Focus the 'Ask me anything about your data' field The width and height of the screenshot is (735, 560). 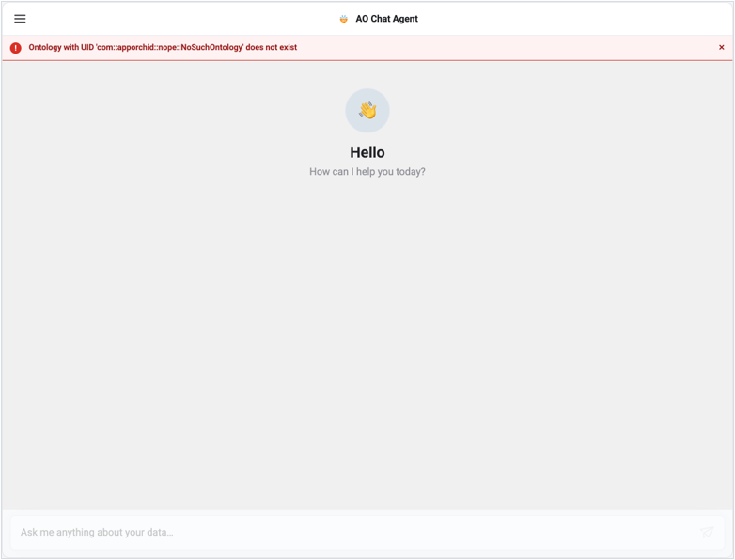click(x=367, y=533)
